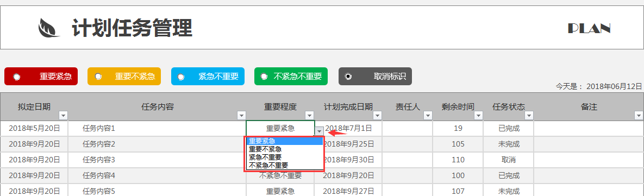Select the 任务内容1 cell

pyautogui.click(x=157, y=128)
